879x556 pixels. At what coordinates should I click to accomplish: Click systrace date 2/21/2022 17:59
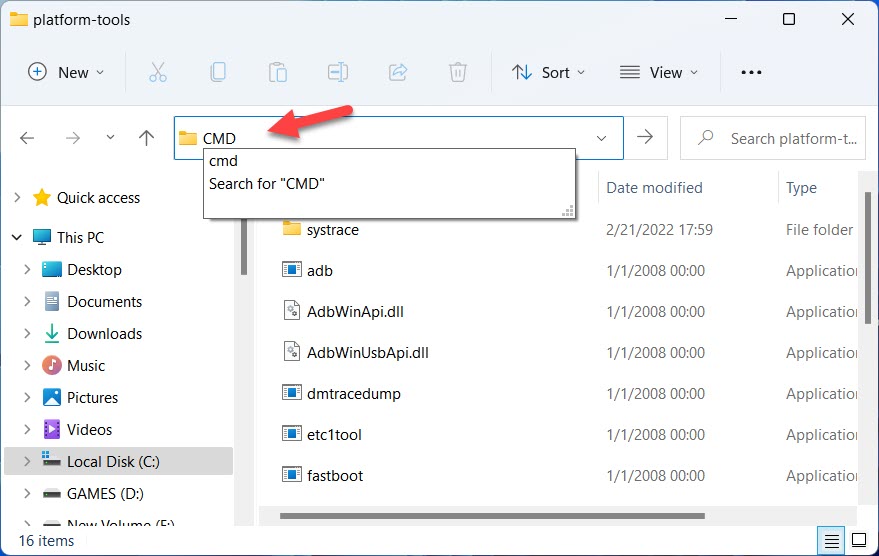click(x=659, y=230)
